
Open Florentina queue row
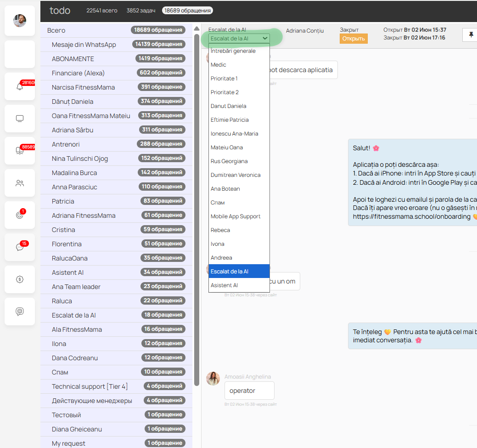(x=116, y=244)
